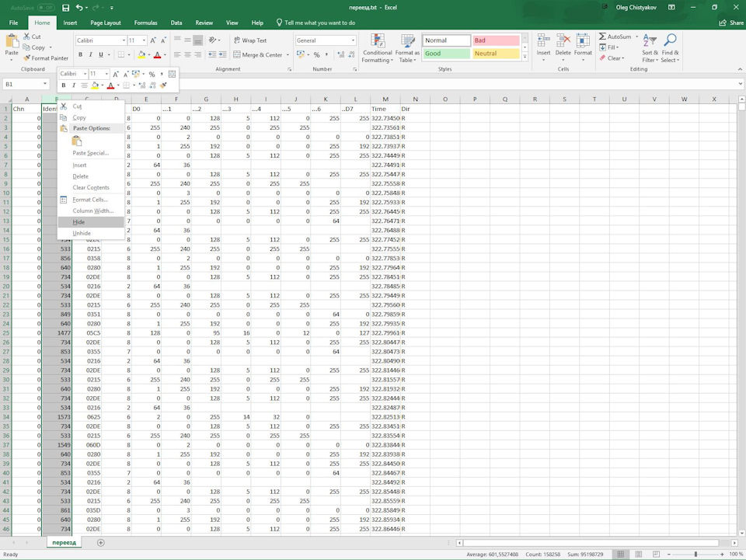Viewport: 746px width, 560px height.
Task: Click the Tell me what you want search
Action: (315, 23)
